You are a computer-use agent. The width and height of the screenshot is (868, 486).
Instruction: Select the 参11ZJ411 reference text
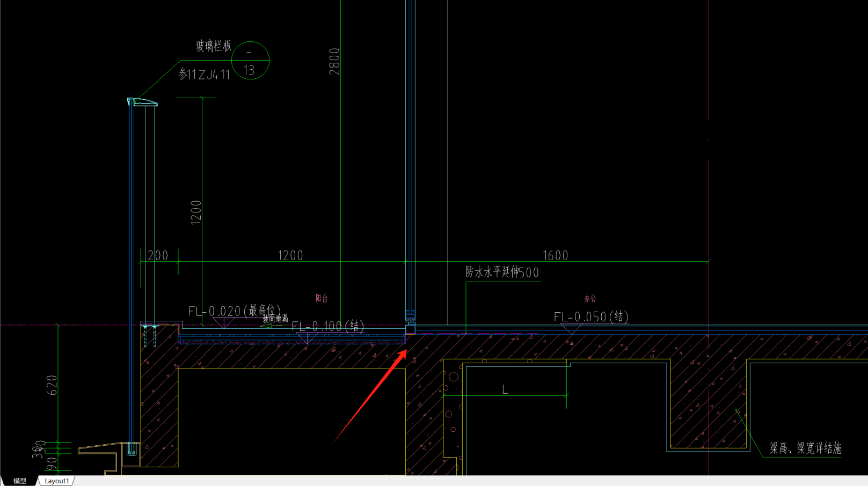click(204, 75)
